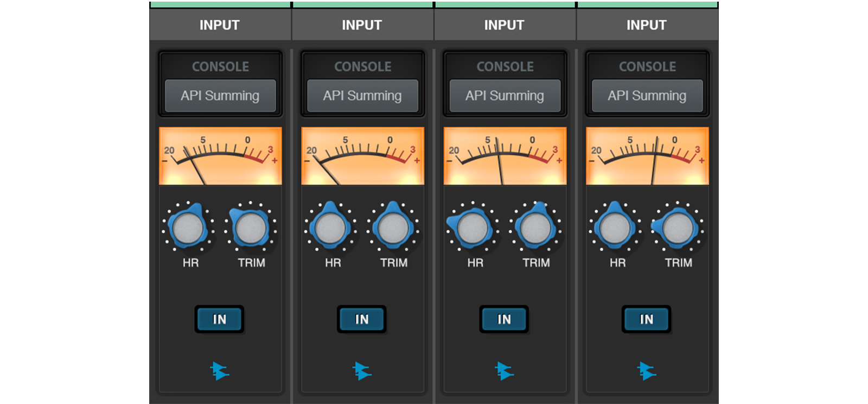Select the third INPUT header
Screen dimensions: 868x404
[x=505, y=25]
